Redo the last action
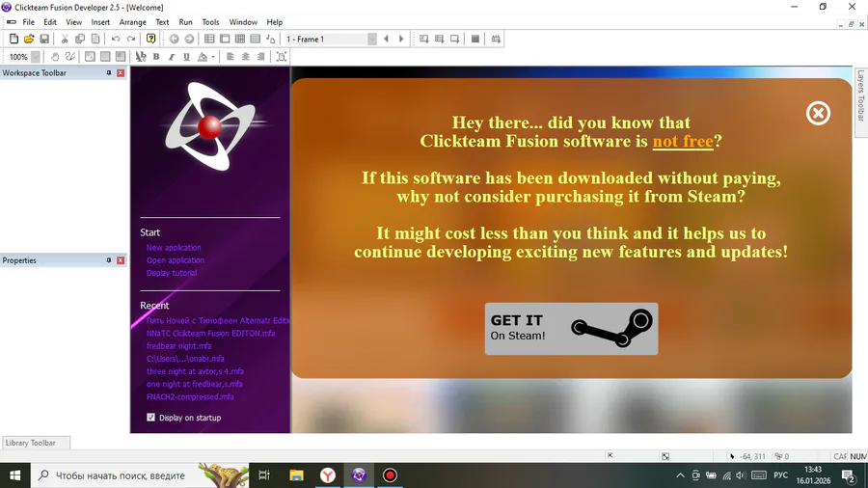The width and height of the screenshot is (868, 488). (x=131, y=39)
